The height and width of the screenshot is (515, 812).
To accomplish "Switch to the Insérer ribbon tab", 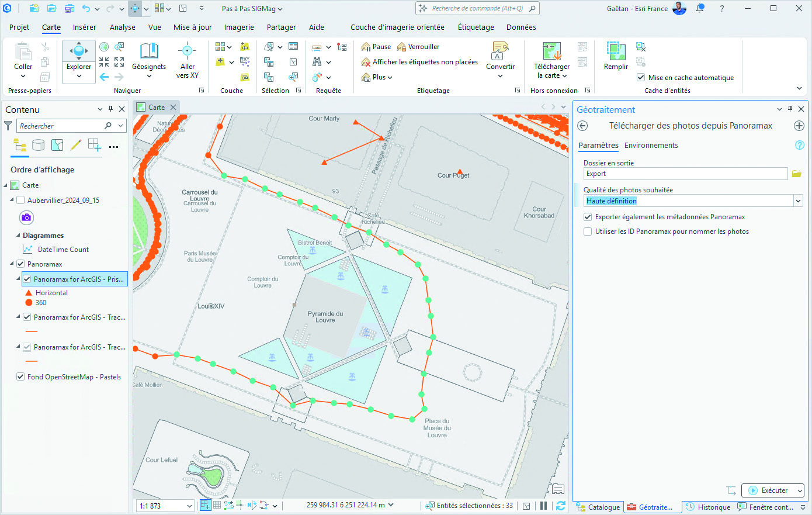I will click(x=85, y=27).
